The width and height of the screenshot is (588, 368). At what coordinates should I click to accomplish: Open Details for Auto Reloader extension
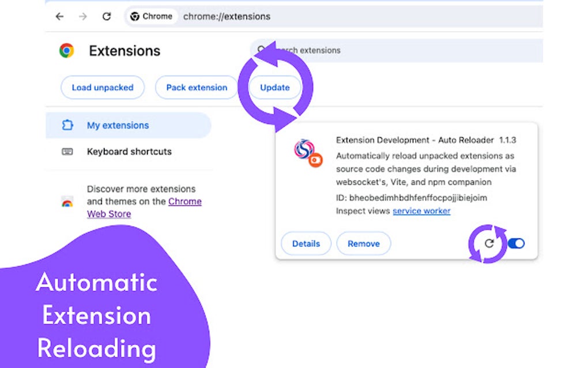tap(306, 243)
